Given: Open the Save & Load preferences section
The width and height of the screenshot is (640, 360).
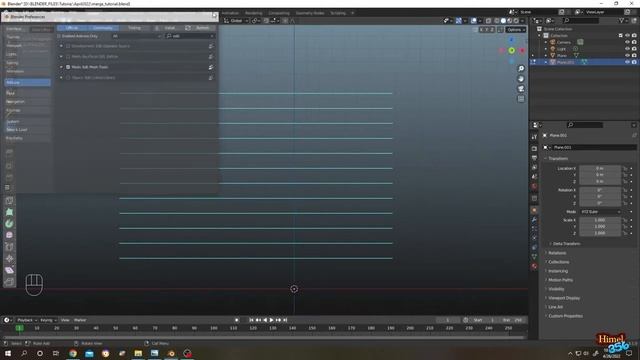Looking at the screenshot, I should (27, 129).
